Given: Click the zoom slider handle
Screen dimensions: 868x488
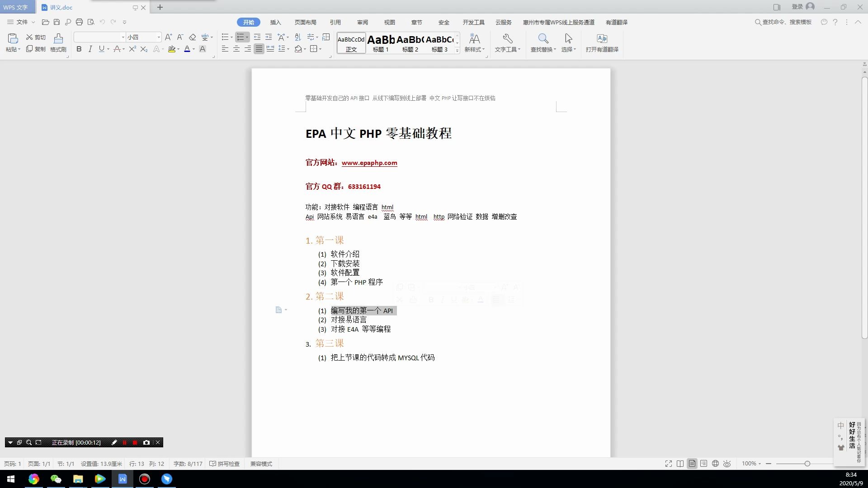Looking at the screenshot, I should 807,464.
